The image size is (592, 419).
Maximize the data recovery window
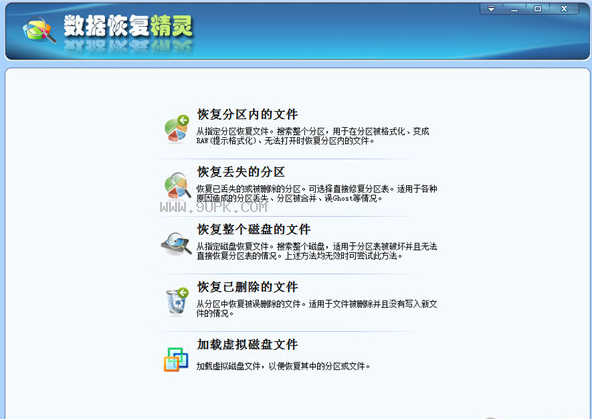538,9
